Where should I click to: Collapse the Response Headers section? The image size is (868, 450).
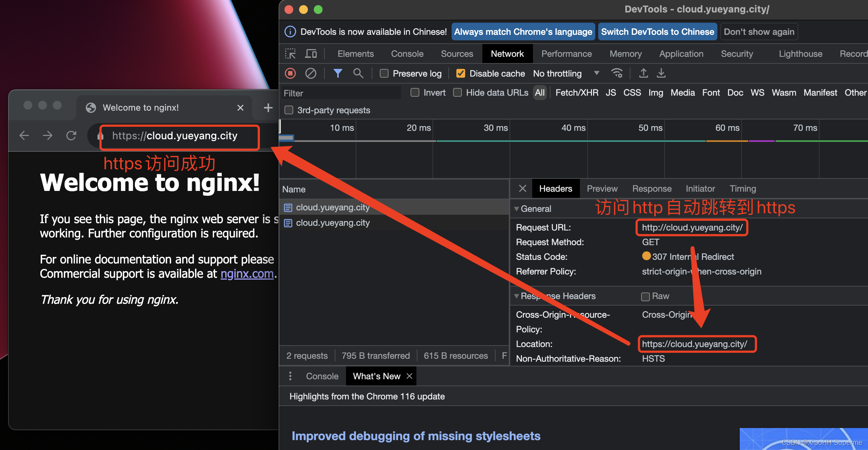pyautogui.click(x=516, y=296)
